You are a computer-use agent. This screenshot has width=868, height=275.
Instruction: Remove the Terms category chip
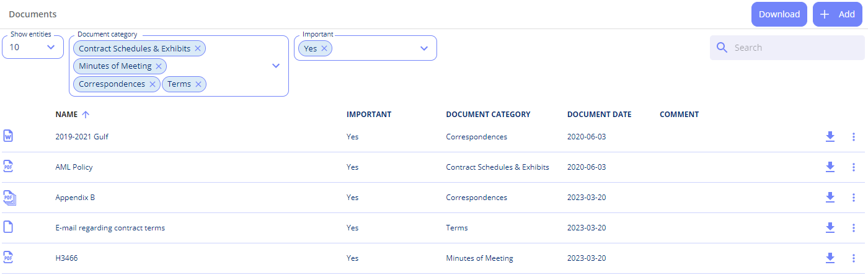(198, 84)
